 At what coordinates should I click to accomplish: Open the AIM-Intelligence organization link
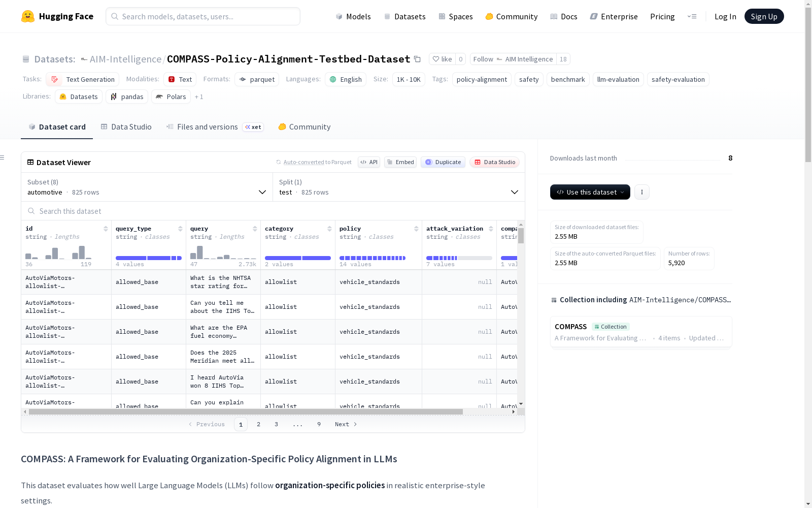pos(125,59)
